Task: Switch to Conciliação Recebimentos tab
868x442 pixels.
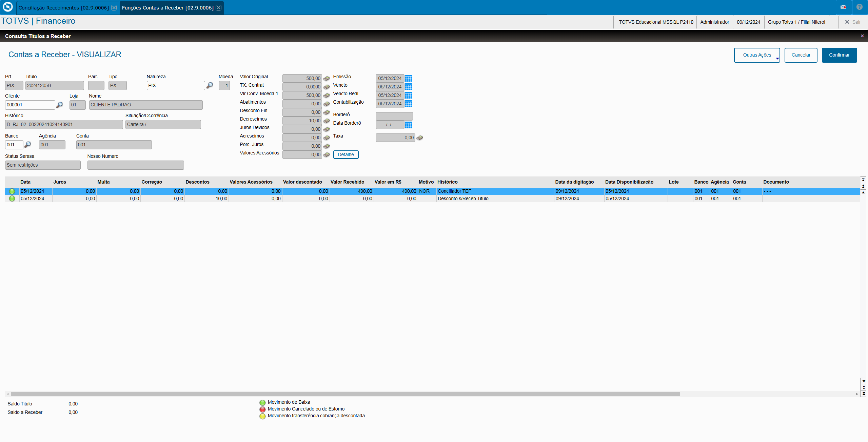Action: click(x=63, y=7)
